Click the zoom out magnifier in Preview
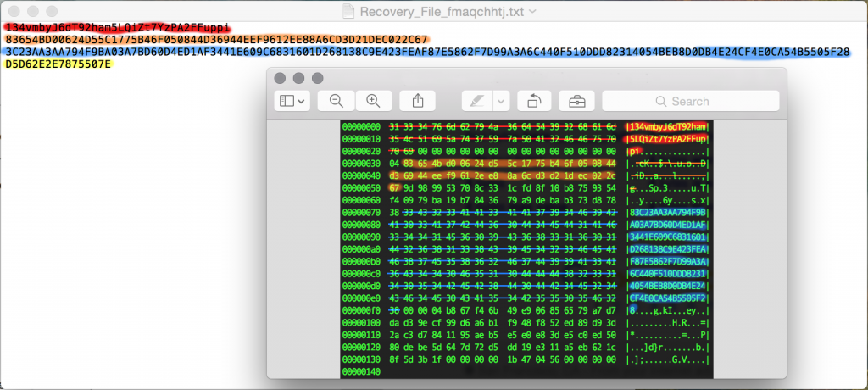The height and width of the screenshot is (390, 868). [336, 101]
